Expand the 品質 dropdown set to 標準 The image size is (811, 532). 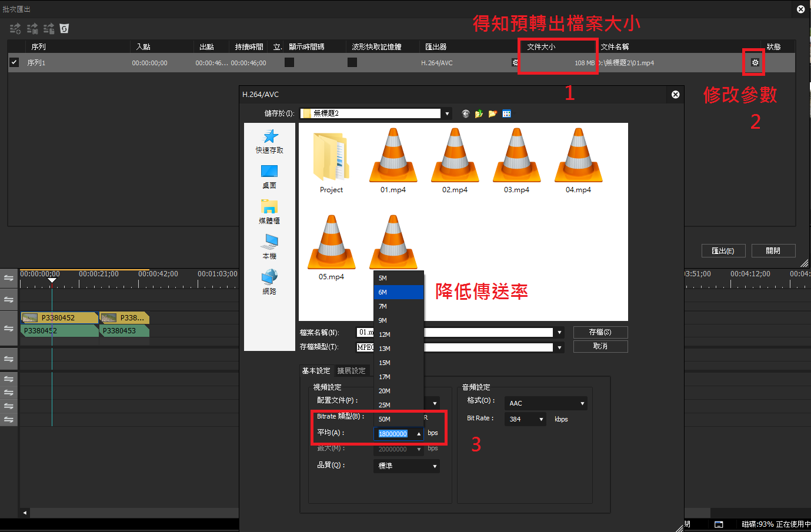tap(406, 466)
